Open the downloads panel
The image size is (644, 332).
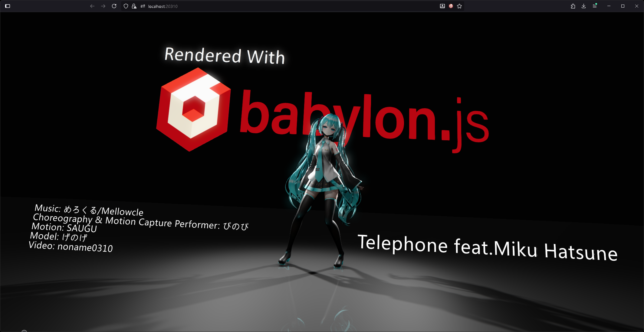[584, 6]
